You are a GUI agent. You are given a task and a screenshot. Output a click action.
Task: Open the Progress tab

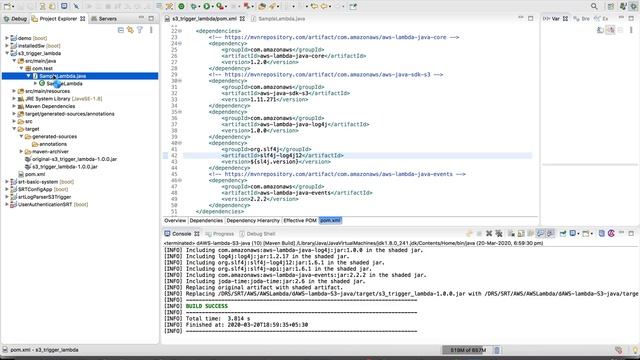[220, 234]
